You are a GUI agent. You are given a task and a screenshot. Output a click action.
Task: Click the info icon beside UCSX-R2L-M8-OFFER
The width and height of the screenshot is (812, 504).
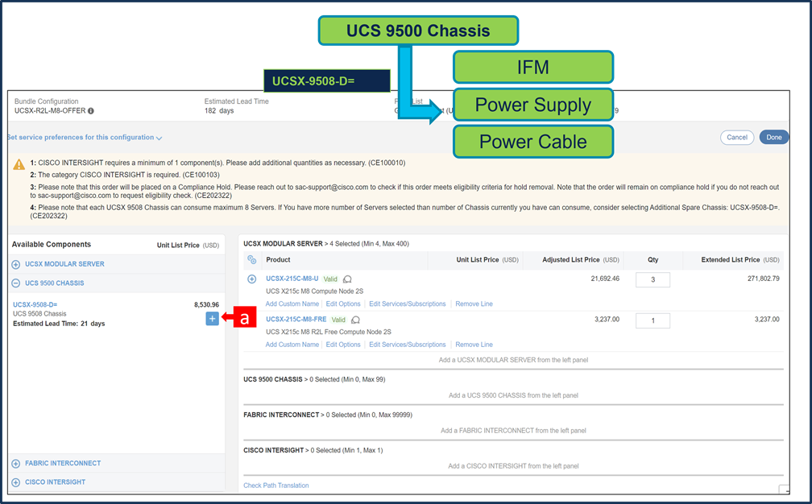pyautogui.click(x=91, y=111)
